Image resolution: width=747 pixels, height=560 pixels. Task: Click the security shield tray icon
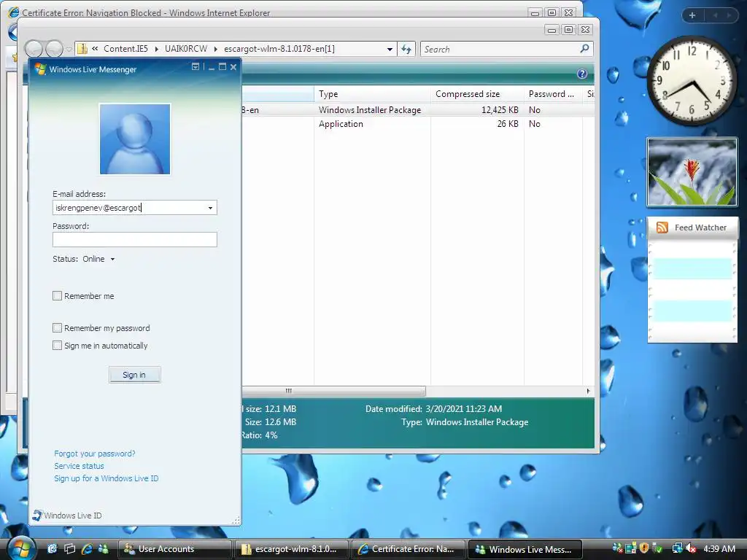[644, 548]
